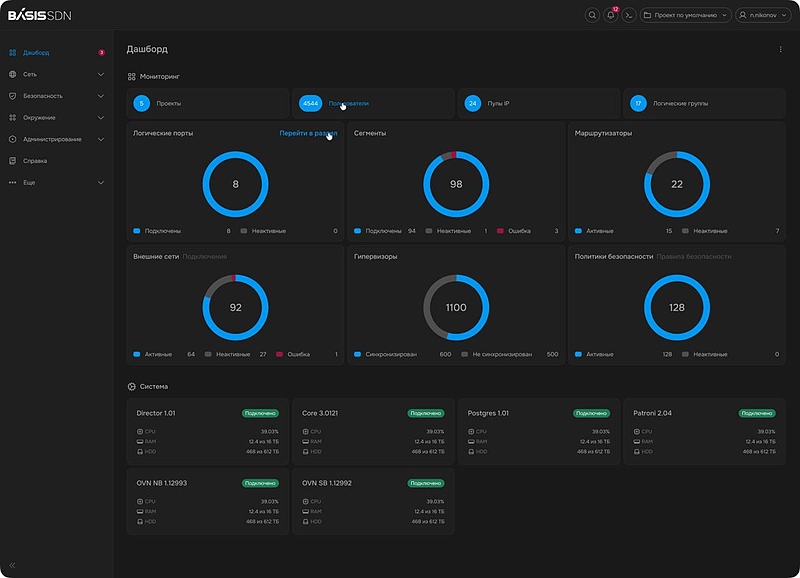The image size is (800, 578).
Task: Open the Пользователи 4544 card
Action: click(372, 103)
